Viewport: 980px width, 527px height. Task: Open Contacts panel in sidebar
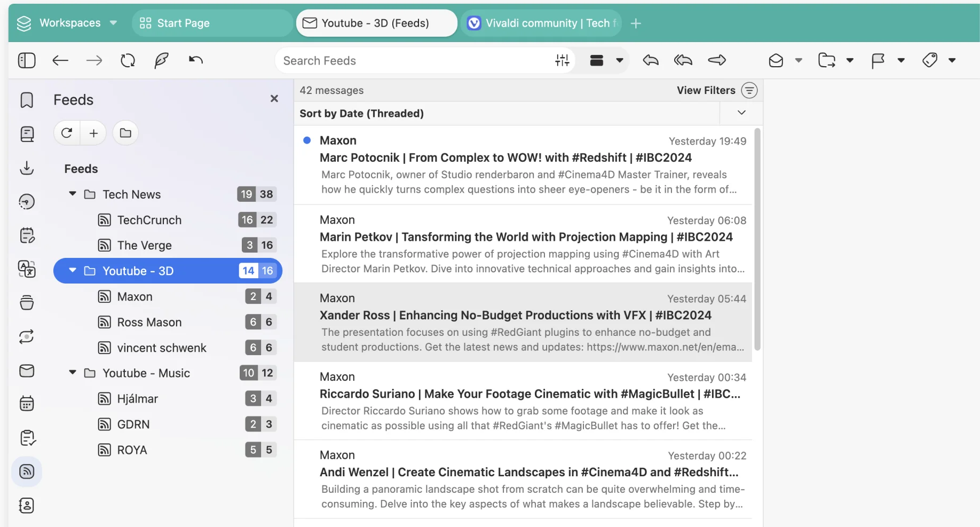tap(27, 505)
